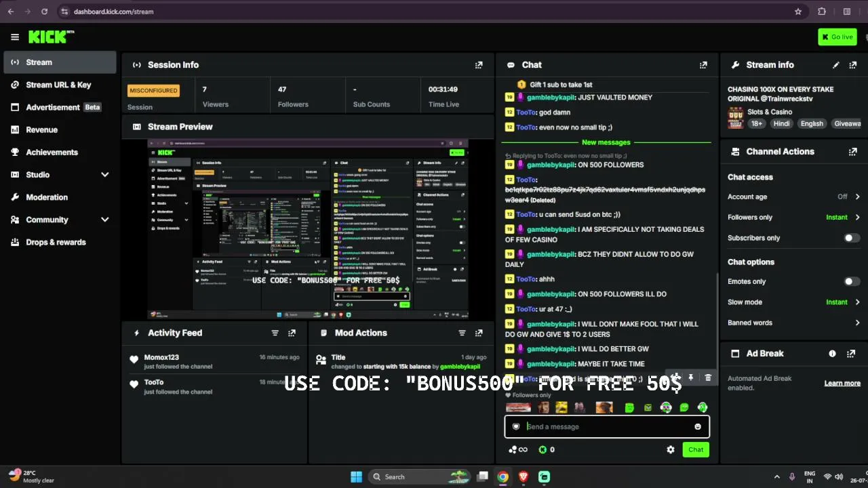This screenshot has height=488, width=868.
Task: Open Windows Start menu
Action: point(356,476)
